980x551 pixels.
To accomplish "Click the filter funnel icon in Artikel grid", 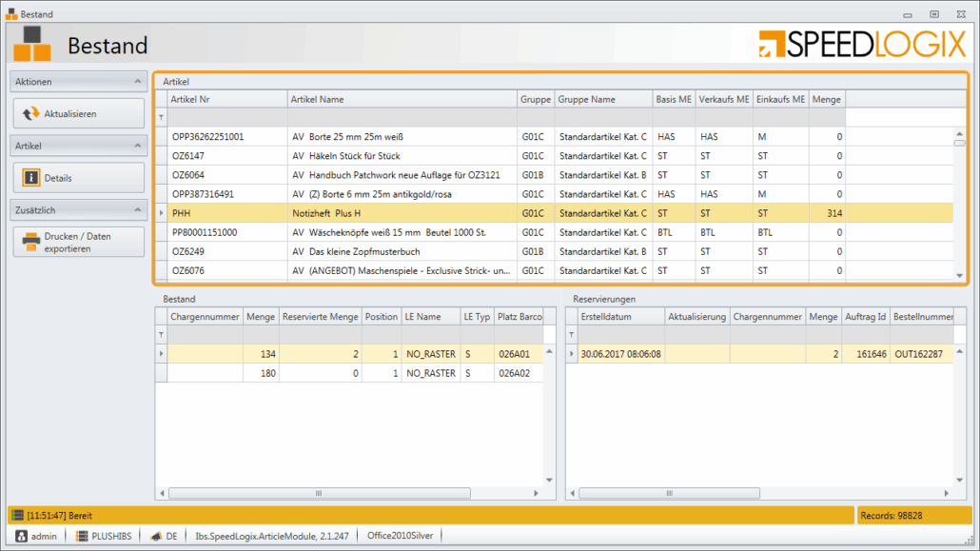I will (x=161, y=117).
